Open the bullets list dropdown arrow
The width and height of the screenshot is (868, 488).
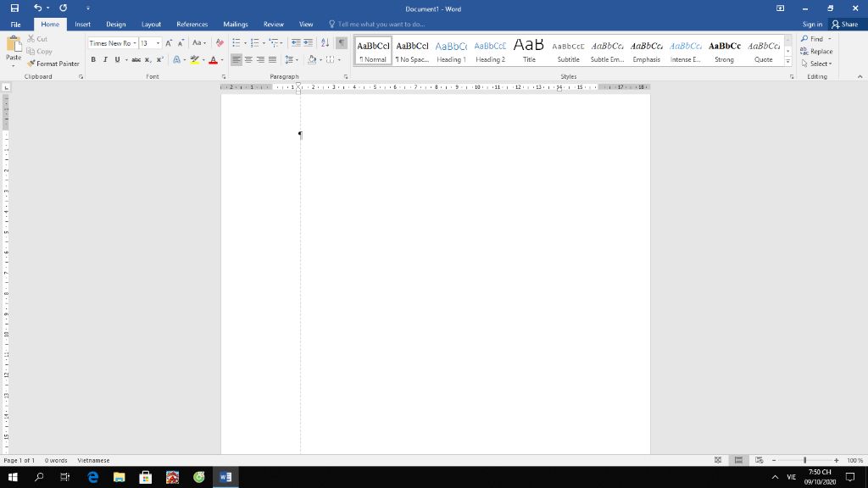tap(245, 43)
